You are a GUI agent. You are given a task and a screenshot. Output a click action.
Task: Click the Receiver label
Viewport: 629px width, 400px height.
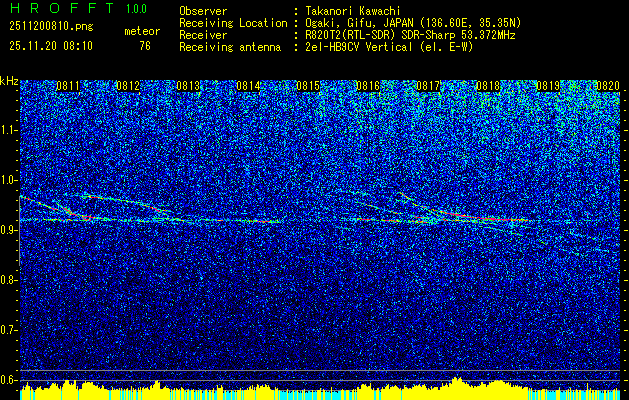click(x=203, y=35)
